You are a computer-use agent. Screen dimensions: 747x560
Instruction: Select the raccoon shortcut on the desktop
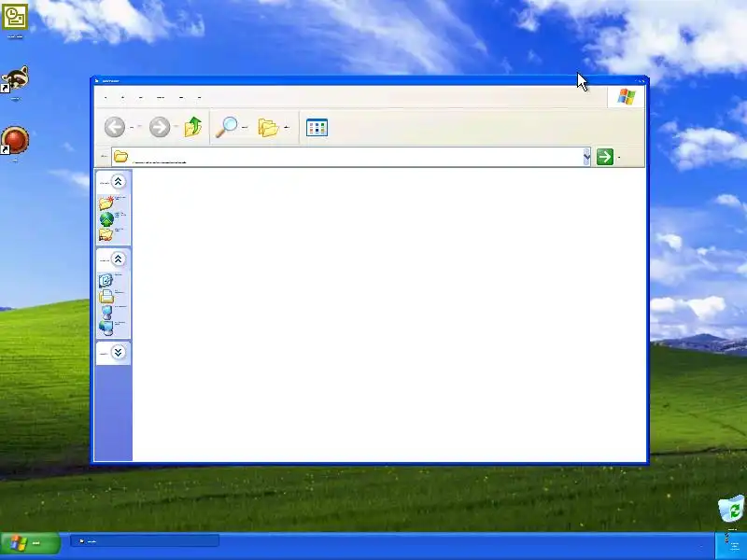(x=15, y=78)
